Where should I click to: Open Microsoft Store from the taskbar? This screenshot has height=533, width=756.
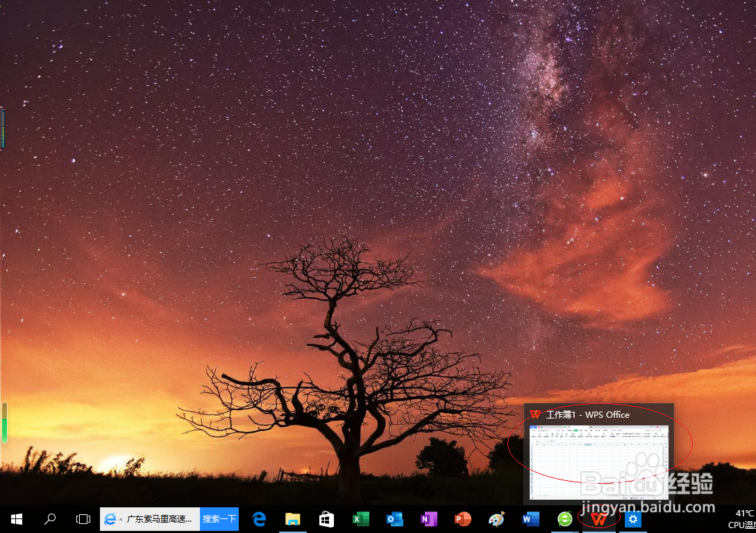coord(326,519)
